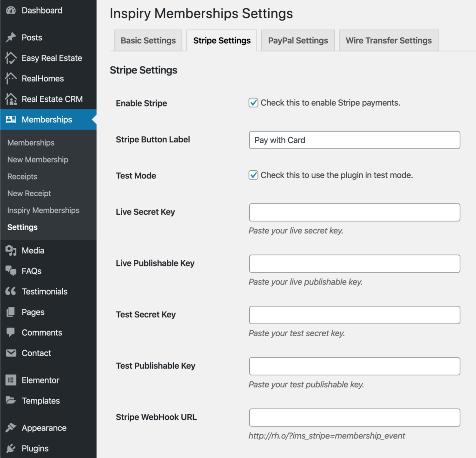Image resolution: width=476 pixels, height=458 pixels.
Task: Open the Elementor menu
Action: (48, 380)
